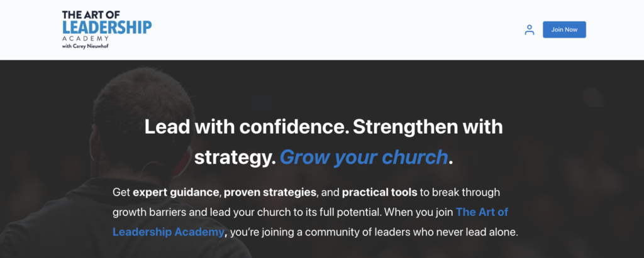
Task: Click the white word "strategy." in headline
Action: (235, 156)
